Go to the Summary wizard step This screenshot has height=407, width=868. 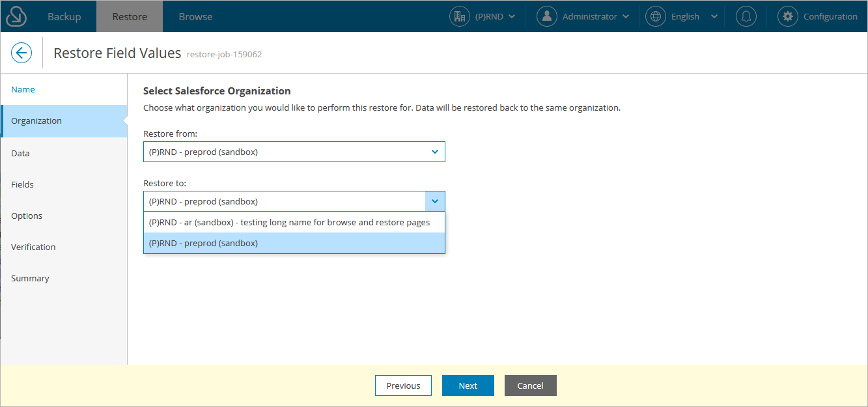pos(64,278)
